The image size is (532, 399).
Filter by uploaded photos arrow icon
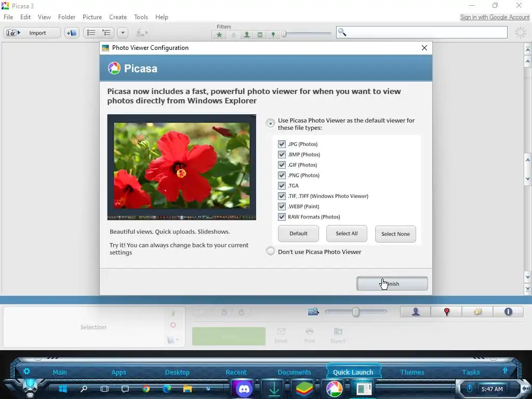click(x=233, y=35)
